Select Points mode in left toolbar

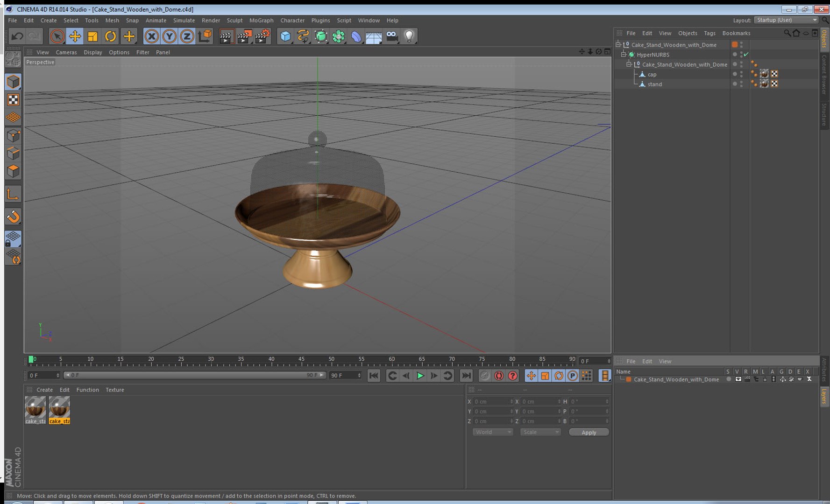click(13, 136)
